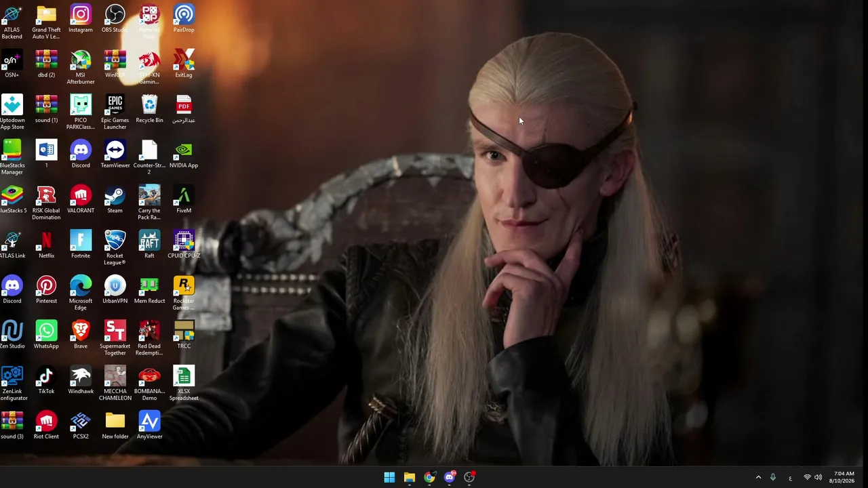Image resolution: width=868 pixels, height=488 pixels.
Task: Select the Recycle Bin
Action: (149, 109)
